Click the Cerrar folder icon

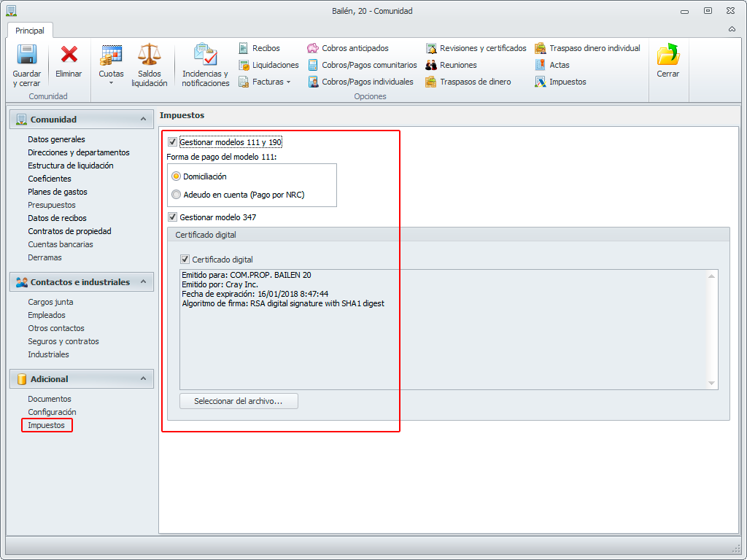(x=668, y=54)
